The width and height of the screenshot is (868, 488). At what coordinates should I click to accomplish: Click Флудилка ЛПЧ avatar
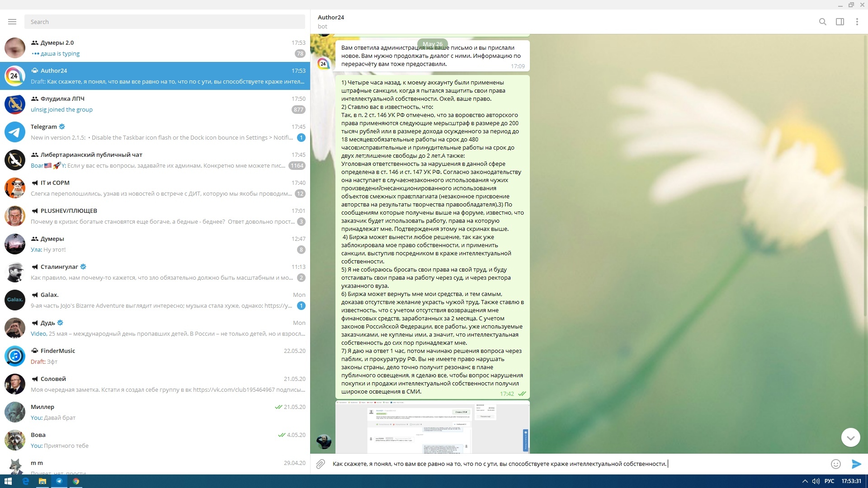(x=15, y=104)
